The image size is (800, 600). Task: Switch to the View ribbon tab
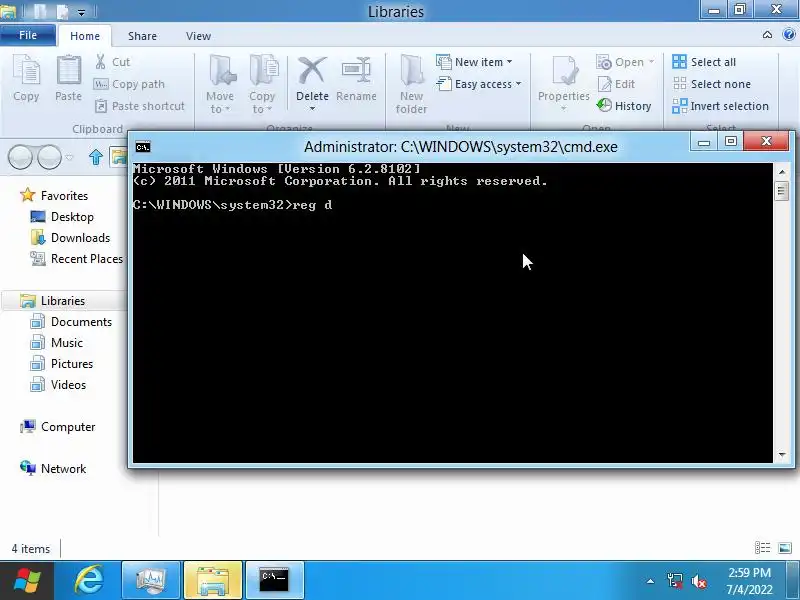198,36
